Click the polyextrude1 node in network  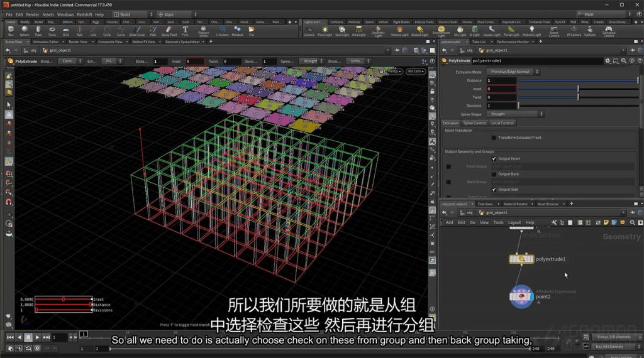521,259
